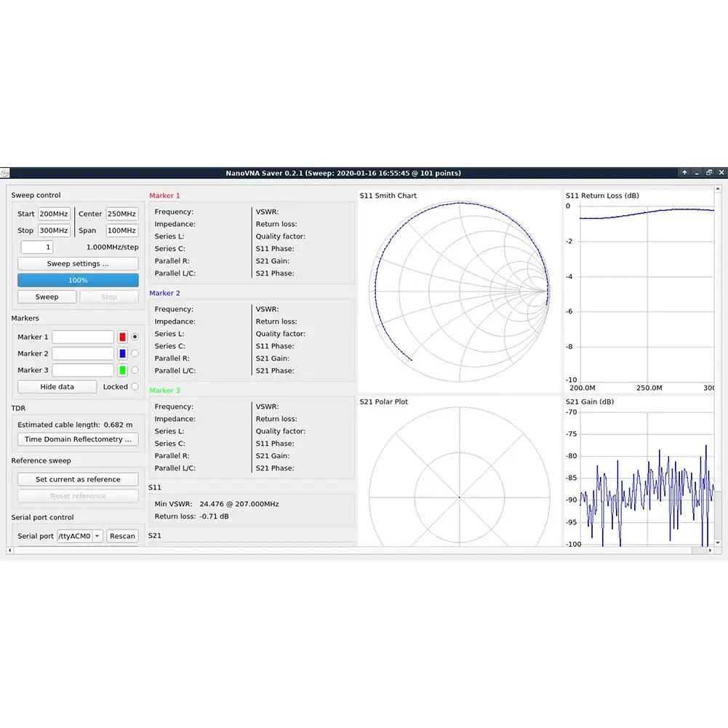
Task: Click the Marker 2 frequency input
Action: tap(83, 353)
